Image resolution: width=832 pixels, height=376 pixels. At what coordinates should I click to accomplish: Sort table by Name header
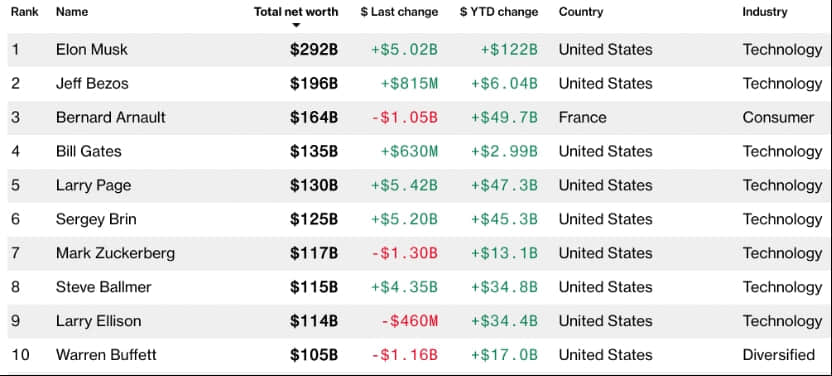(72, 12)
